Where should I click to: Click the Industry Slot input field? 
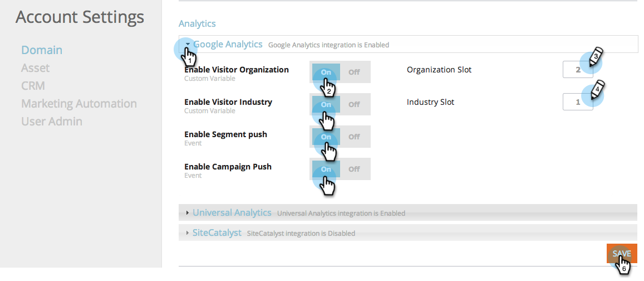[578, 102]
